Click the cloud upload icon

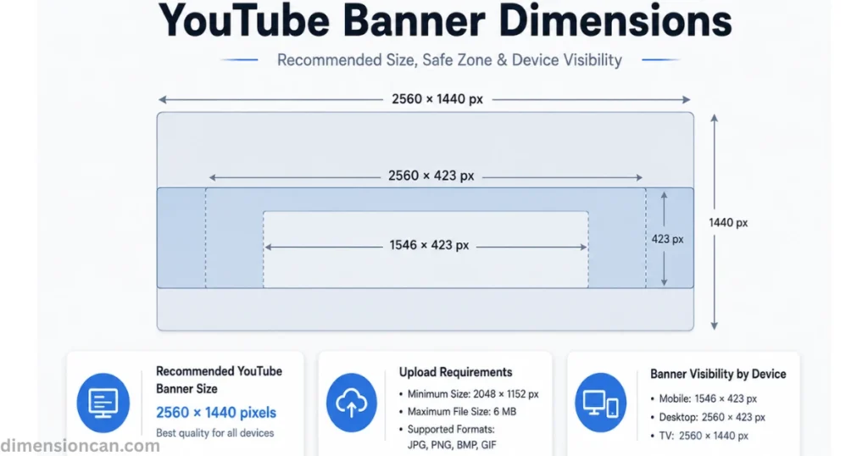tap(352, 403)
